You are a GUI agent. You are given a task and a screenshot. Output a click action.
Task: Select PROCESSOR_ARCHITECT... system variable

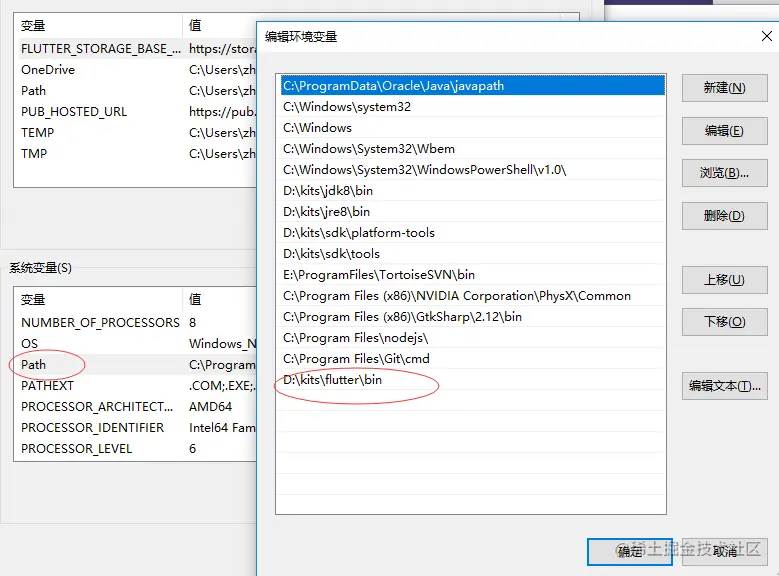point(136,407)
